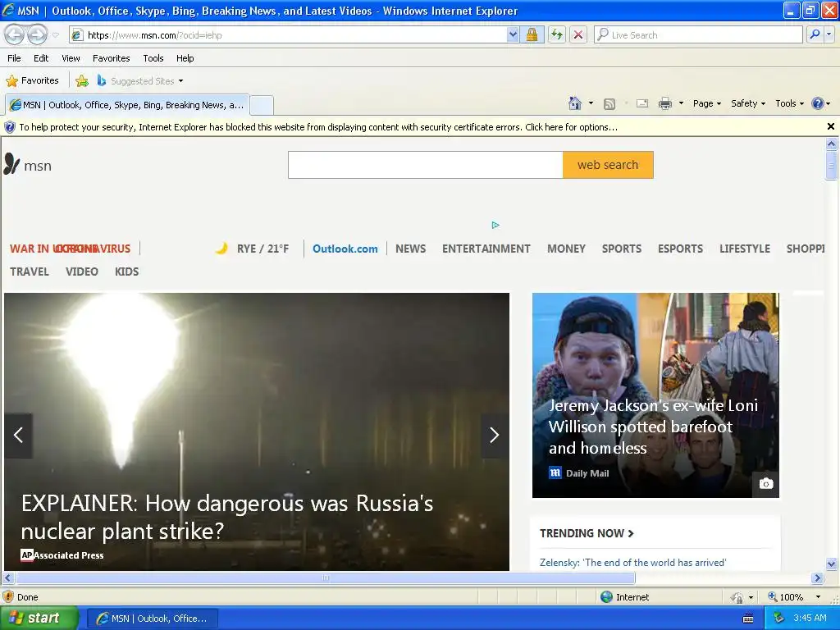Click the Internet zone globe icon
Screen dimensions: 840x630
[x=606, y=597]
